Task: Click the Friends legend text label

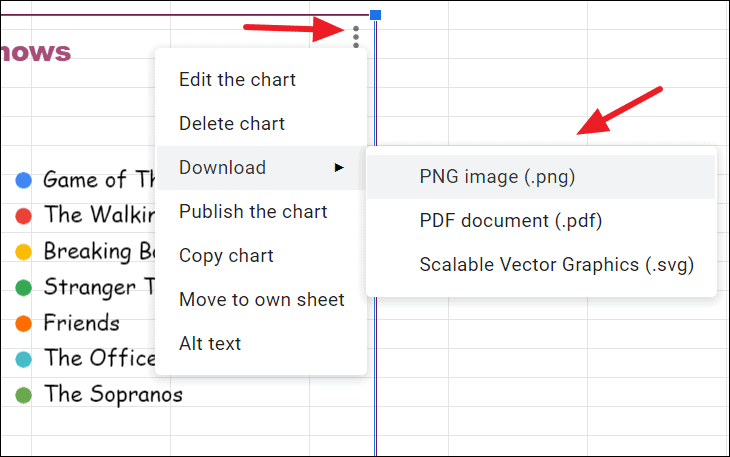Action: [x=81, y=323]
